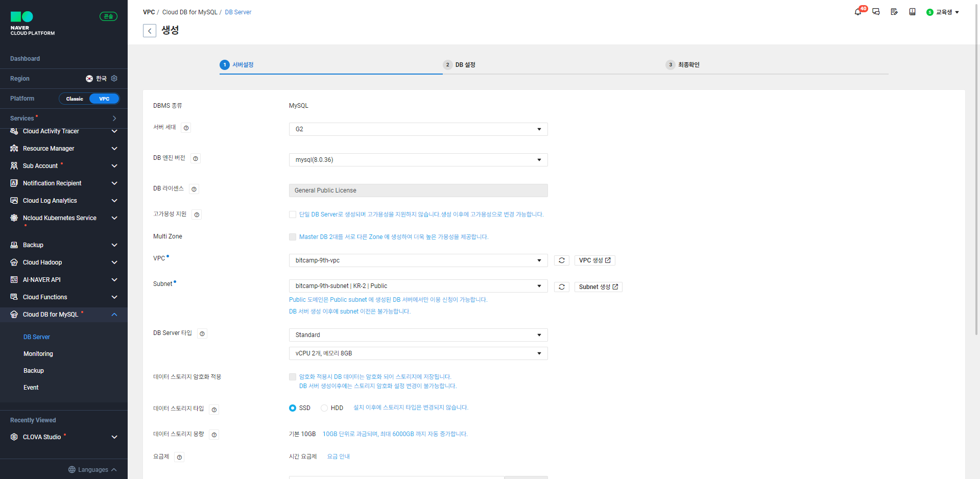This screenshot has width=980, height=479.
Task: Click the 한국 region selector
Action: click(x=97, y=79)
